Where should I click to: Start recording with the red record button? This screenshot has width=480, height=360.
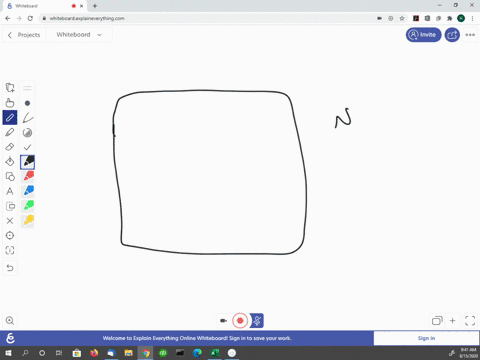(x=240, y=321)
